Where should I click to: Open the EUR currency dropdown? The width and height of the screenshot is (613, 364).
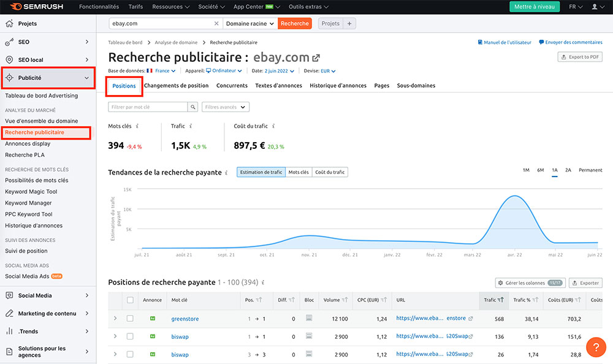click(x=328, y=70)
